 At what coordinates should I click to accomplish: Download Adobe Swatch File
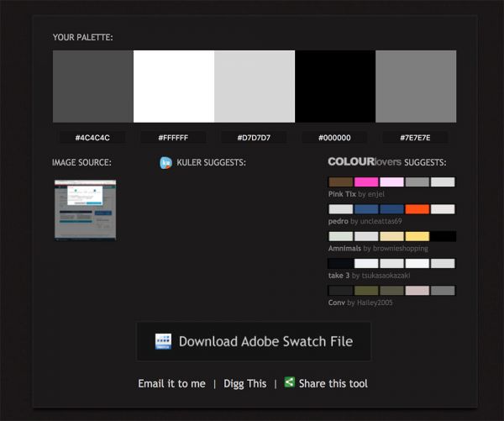(x=254, y=341)
